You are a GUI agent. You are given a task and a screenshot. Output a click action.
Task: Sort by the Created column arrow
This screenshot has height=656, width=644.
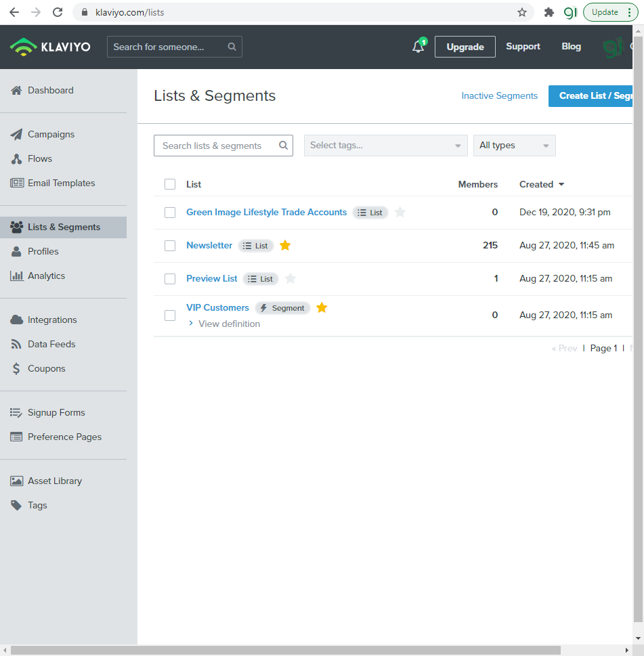click(x=561, y=184)
